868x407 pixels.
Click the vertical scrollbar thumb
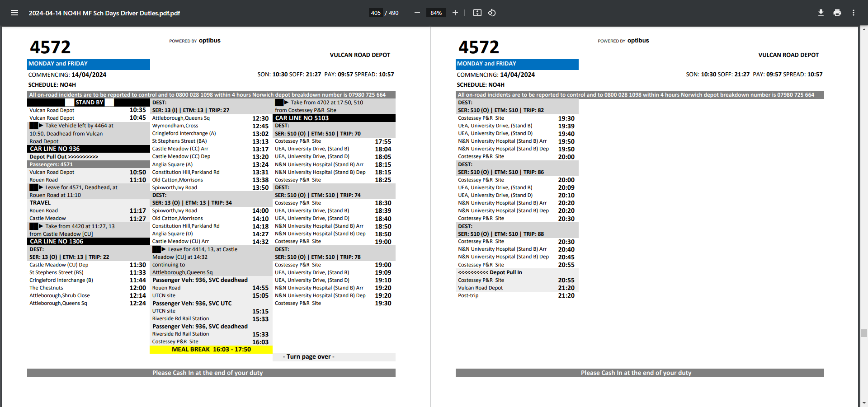coord(864,333)
